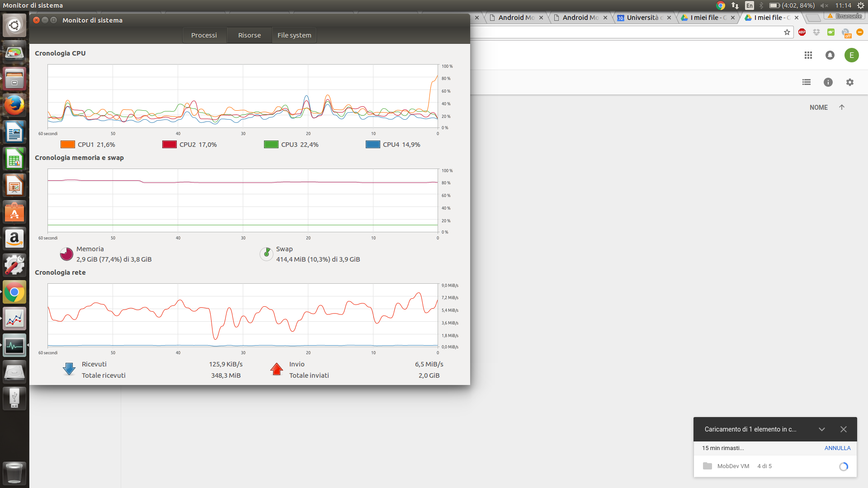868x488 pixels.
Task: Click the Swap pie chart icon
Action: coord(266,254)
